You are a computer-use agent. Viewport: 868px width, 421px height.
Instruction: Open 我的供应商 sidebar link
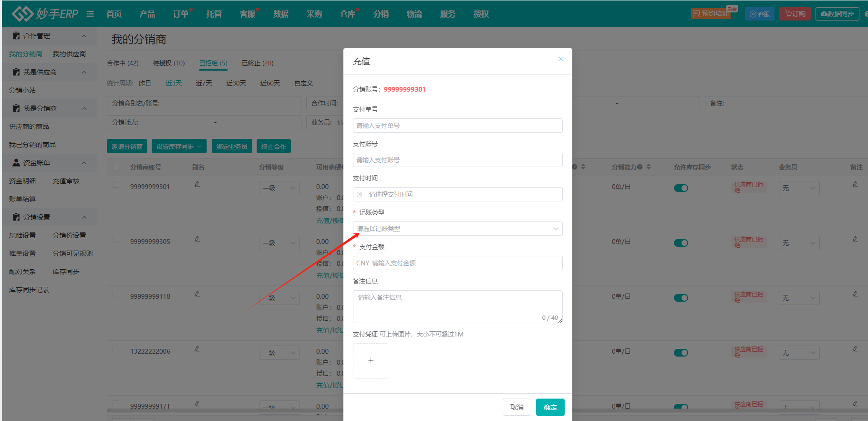(69, 54)
